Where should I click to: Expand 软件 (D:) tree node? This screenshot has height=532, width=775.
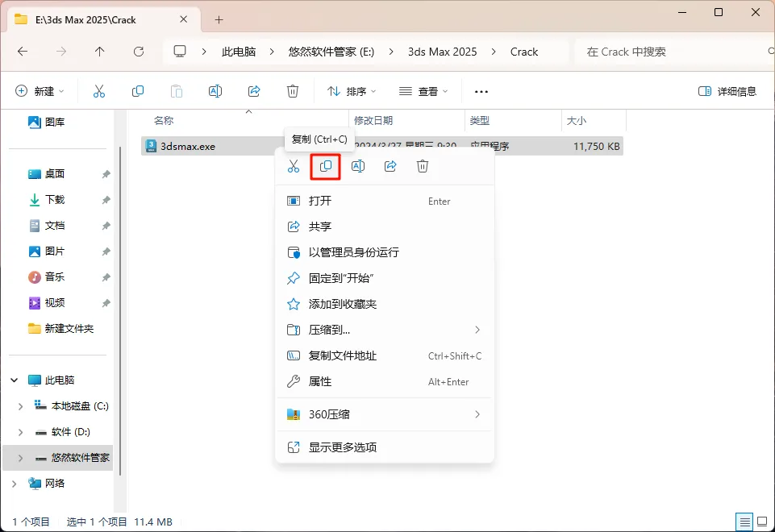(20, 432)
